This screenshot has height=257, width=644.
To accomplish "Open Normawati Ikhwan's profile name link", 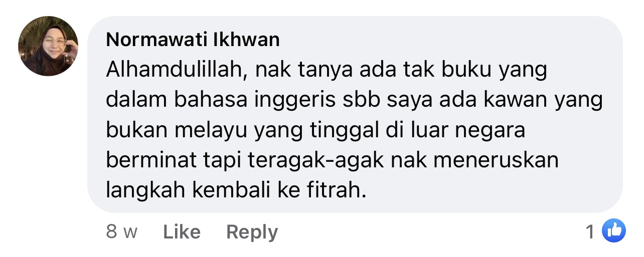I will [x=193, y=40].
